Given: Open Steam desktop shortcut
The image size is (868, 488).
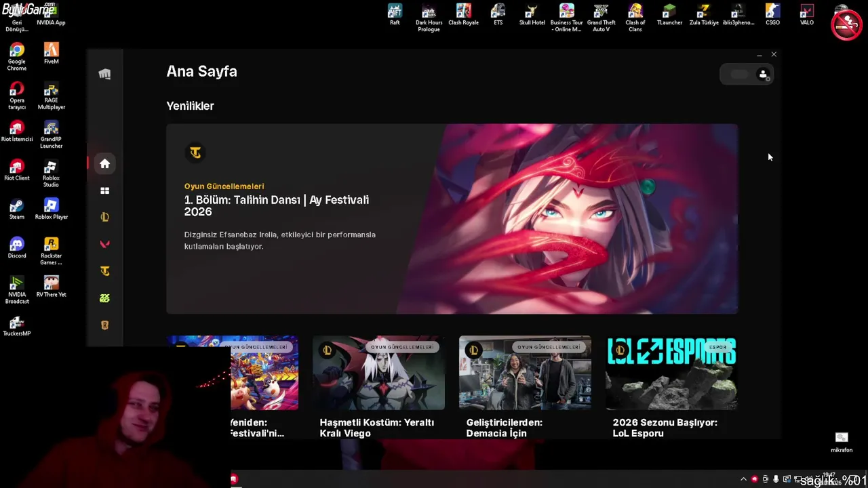Looking at the screenshot, I should 17,209.
